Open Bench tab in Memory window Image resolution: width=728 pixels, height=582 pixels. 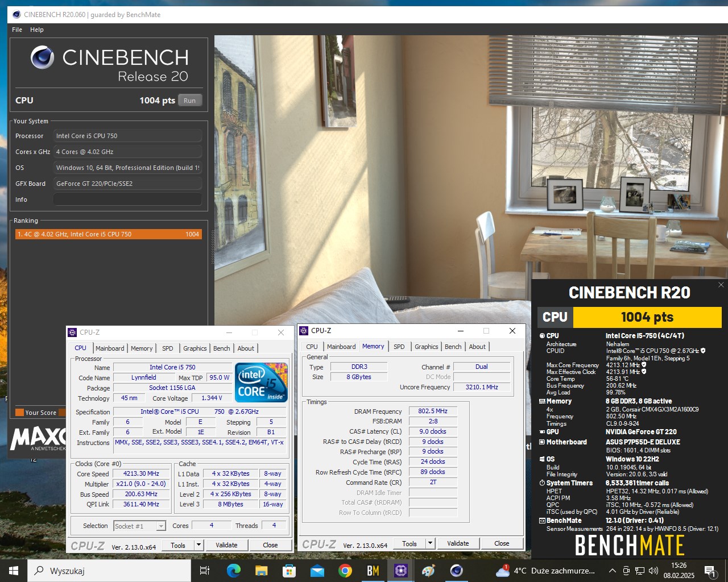click(453, 347)
